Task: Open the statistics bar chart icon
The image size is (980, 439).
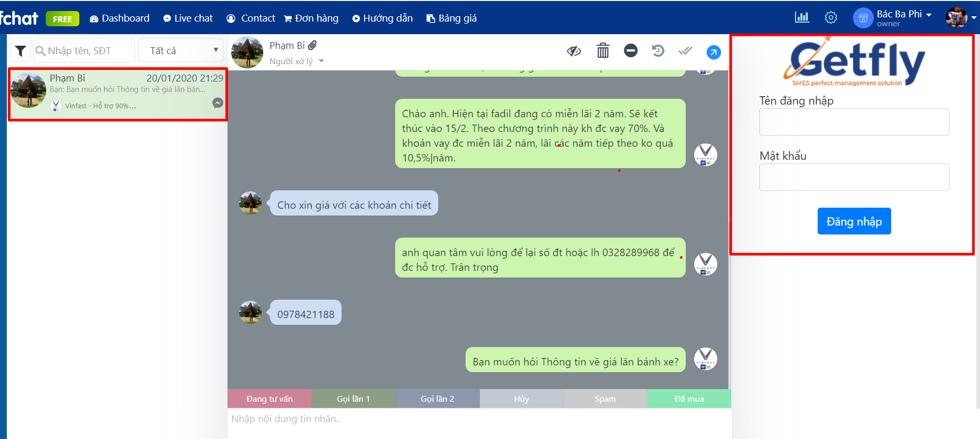Action: point(802,17)
